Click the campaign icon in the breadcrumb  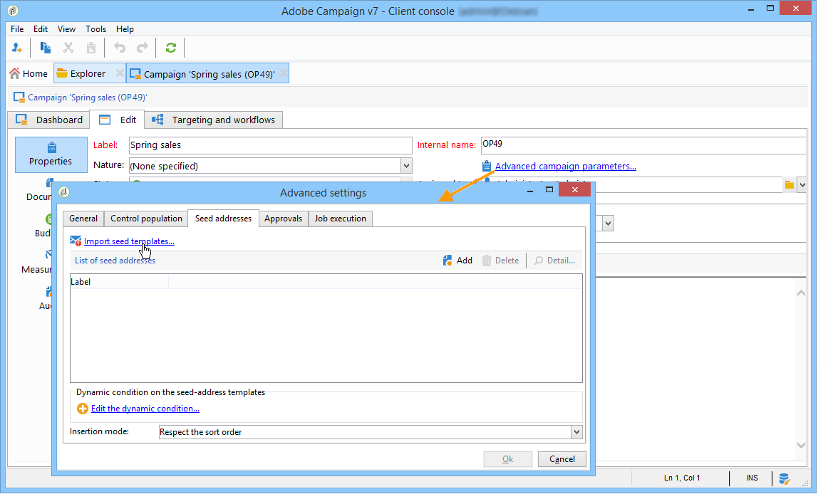point(19,97)
